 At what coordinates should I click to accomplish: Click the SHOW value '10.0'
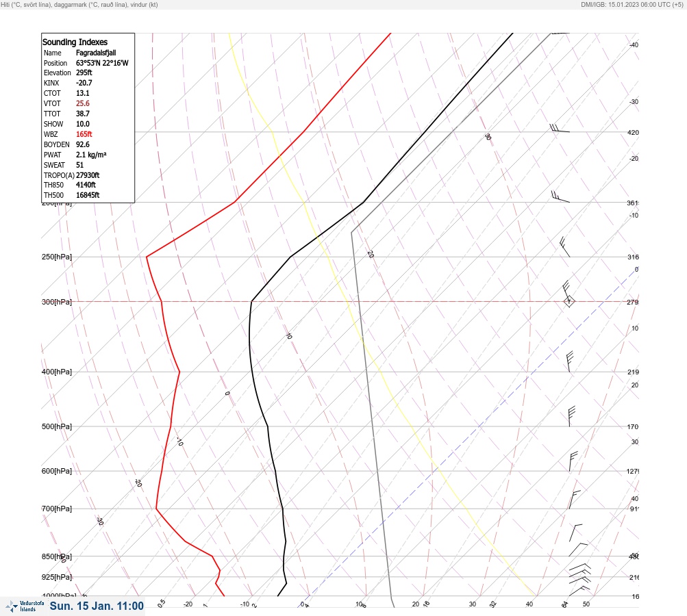pos(83,124)
